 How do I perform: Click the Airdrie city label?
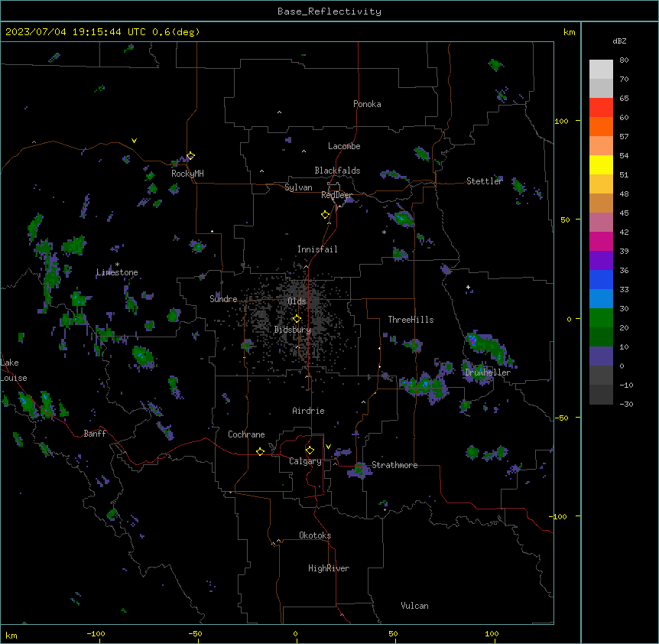pyautogui.click(x=308, y=411)
